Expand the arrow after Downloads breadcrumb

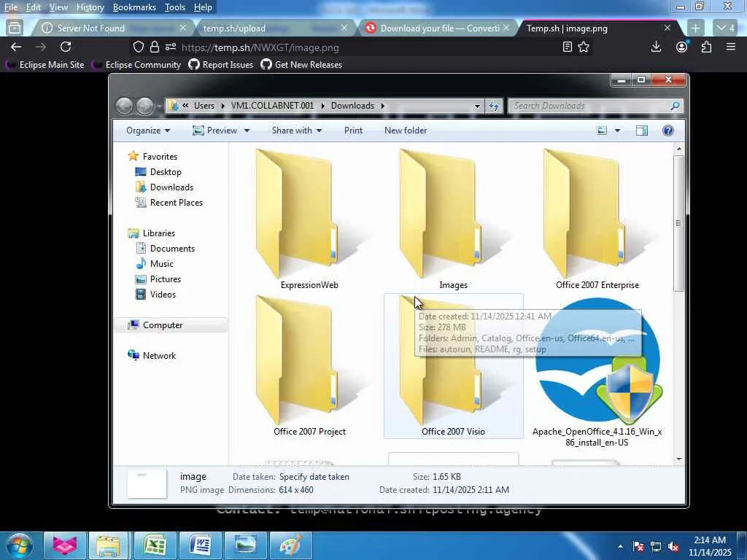(382, 106)
